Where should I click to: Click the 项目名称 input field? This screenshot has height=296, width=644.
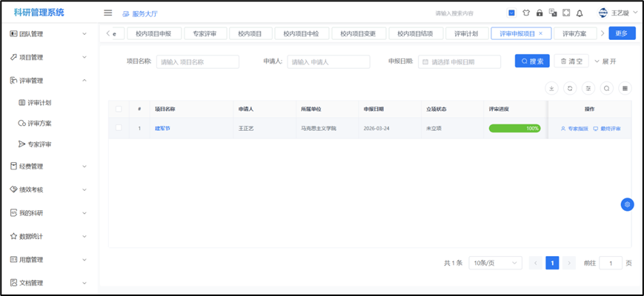point(198,61)
